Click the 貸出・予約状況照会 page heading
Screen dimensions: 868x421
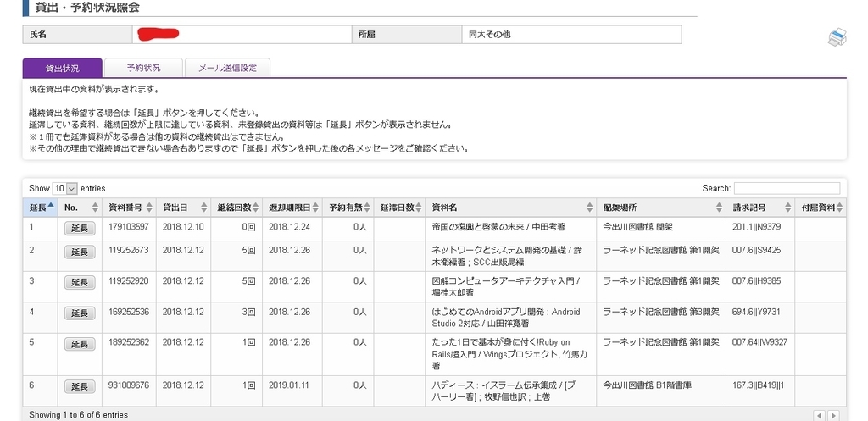pos(87,8)
